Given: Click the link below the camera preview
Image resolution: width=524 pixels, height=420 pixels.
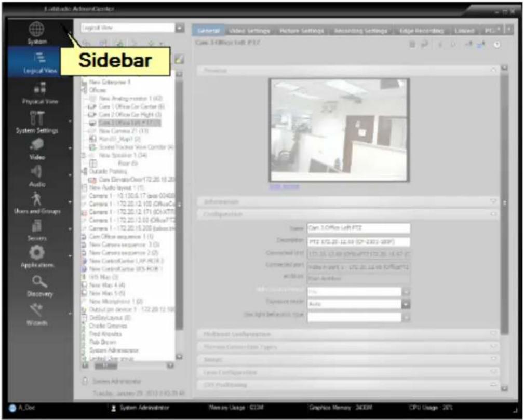Looking at the screenshot, I should [285, 186].
